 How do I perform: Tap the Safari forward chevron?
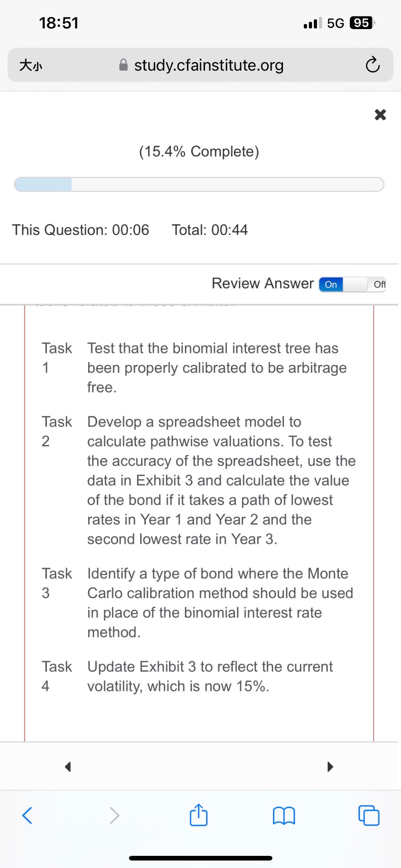tap(114, 815)
